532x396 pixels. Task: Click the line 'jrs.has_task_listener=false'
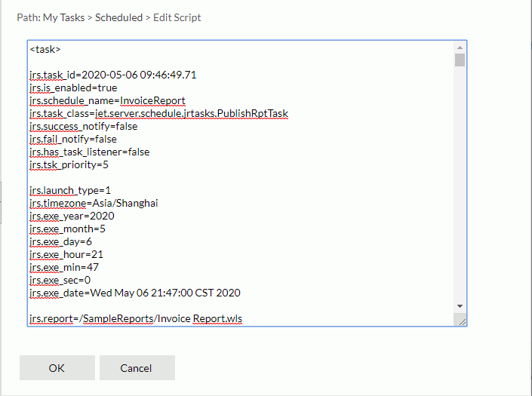click(x=90, y=152)
